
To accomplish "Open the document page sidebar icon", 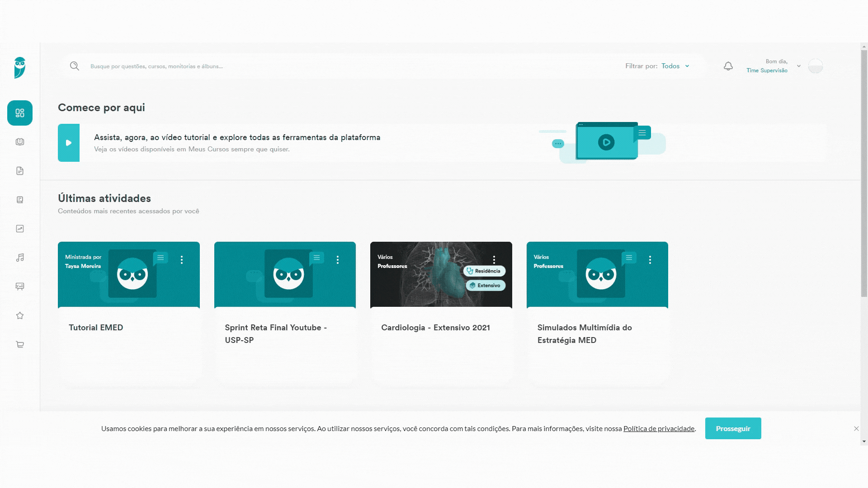I will click(20, 171).
